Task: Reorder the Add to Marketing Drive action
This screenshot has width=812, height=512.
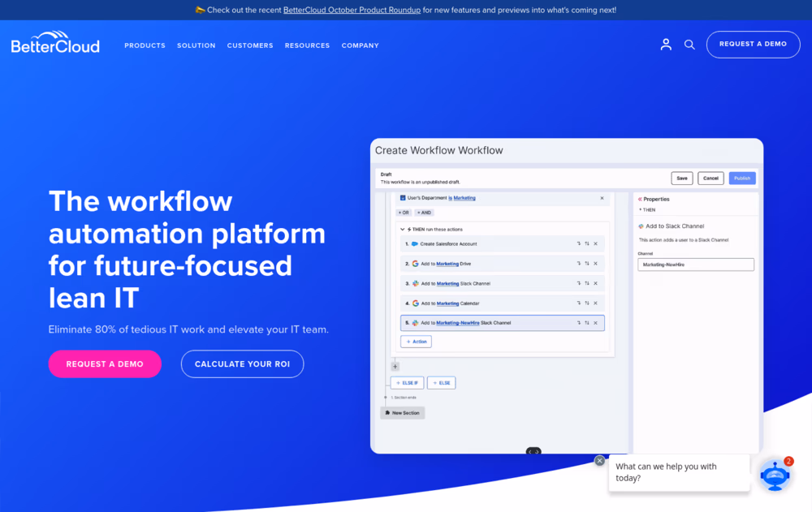Action: click(x=587, y=264)
